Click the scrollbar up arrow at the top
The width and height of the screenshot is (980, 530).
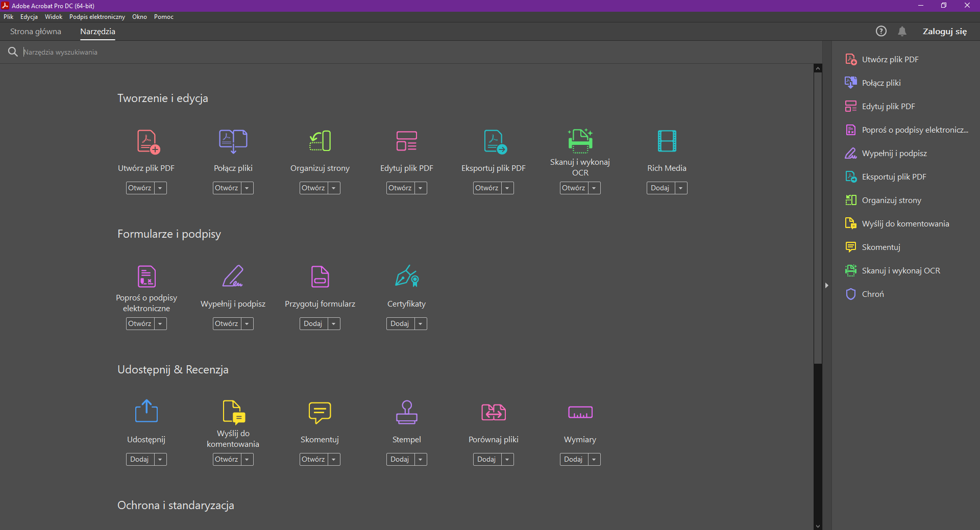[x=818, y=68]
